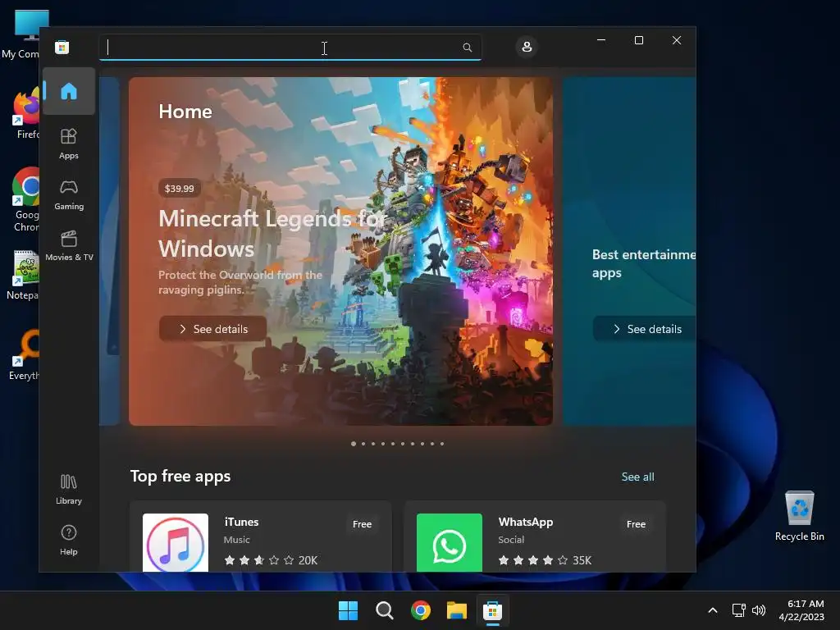
Task: Select the Recycle Bin desktop icon
Action: pyautogui.click(x=799, y=516)
